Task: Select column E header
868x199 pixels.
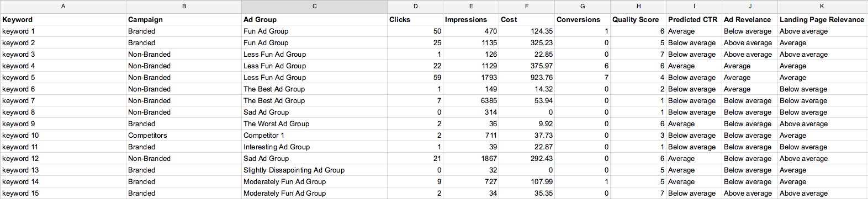Action: pyautogui.click(x=471, y=7)
